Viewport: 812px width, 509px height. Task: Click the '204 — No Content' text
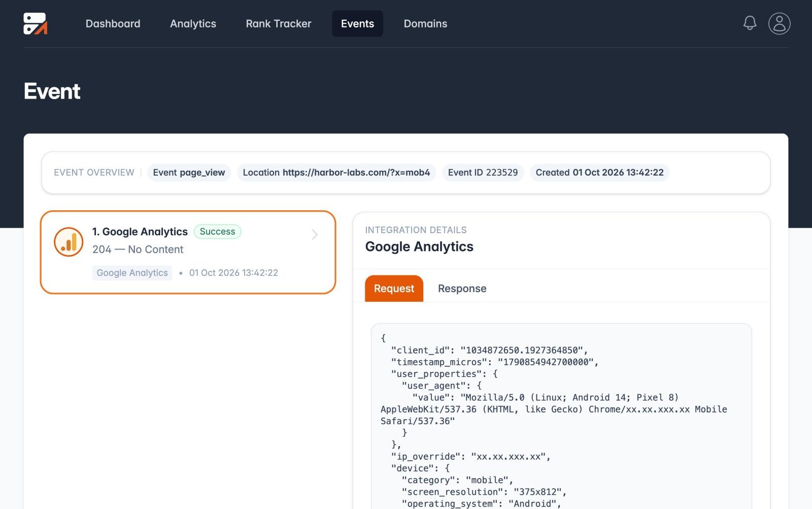138,249
